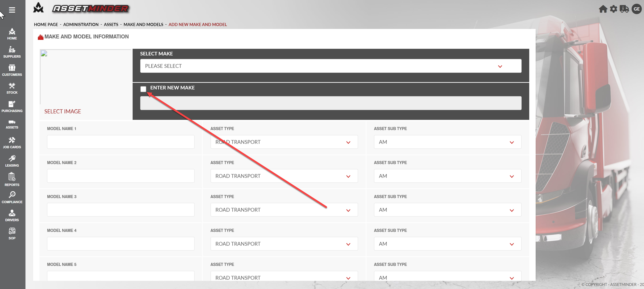Open the Drivers sidebar icon
644x289 pixels.
point(12,215)
